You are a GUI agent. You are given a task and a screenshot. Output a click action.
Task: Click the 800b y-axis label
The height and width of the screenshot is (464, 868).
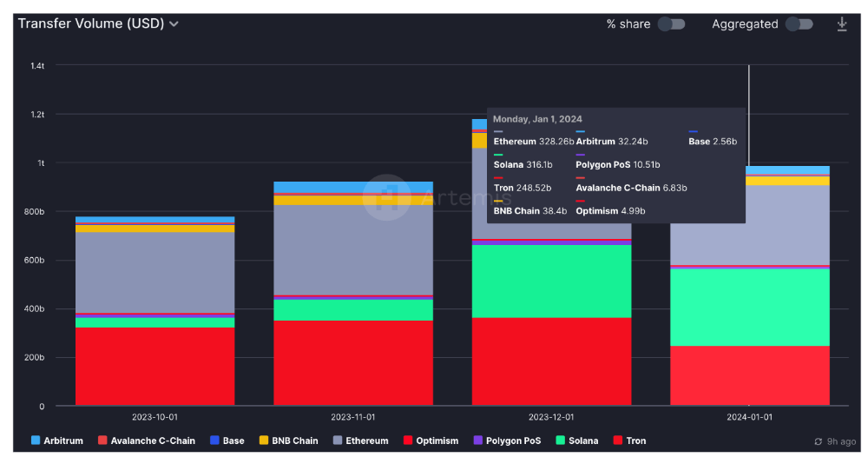(x=35, y=212)
